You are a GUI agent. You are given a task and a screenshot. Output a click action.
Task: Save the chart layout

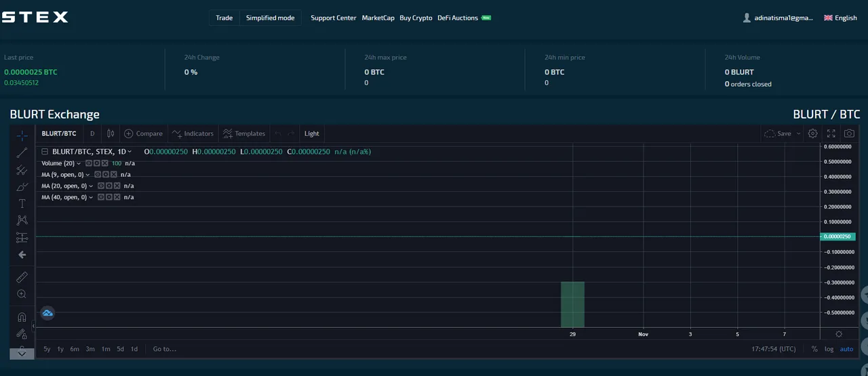pyautogui.click(x=778, y=133)
